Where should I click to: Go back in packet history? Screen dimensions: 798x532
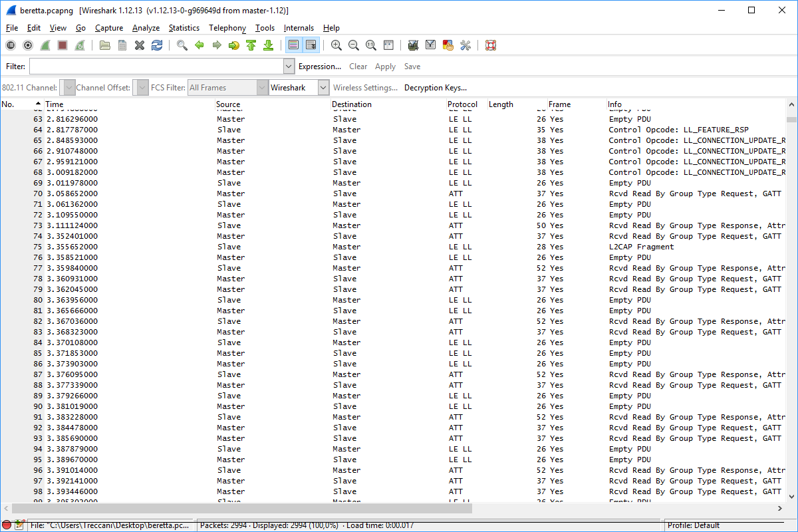[199, 45]
